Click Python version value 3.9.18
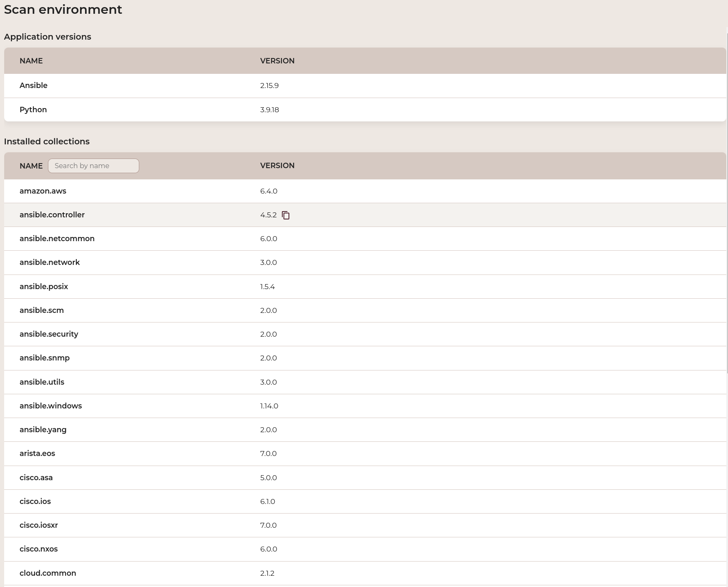Screen dimensions: 728x587 click(x=269, y=110)
